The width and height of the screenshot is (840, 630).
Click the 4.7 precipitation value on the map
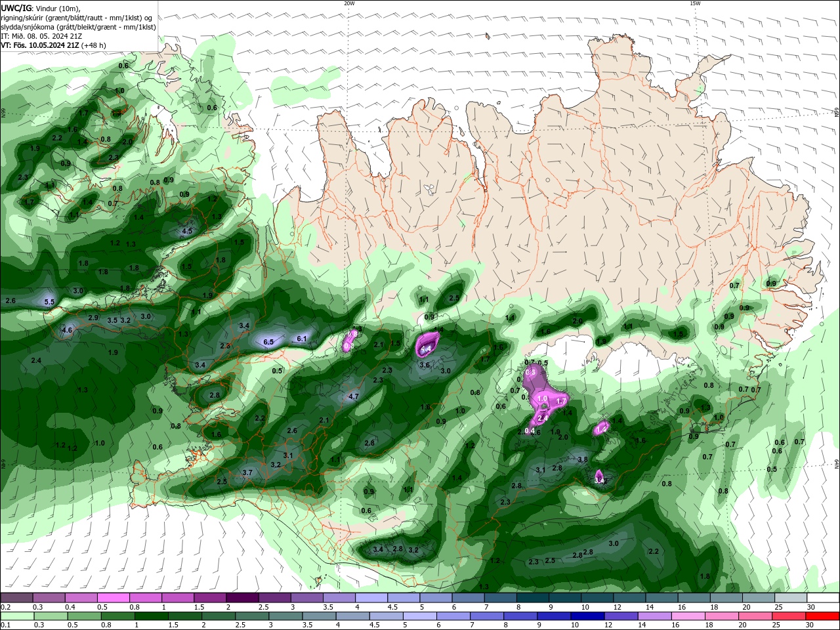point(354,396)
